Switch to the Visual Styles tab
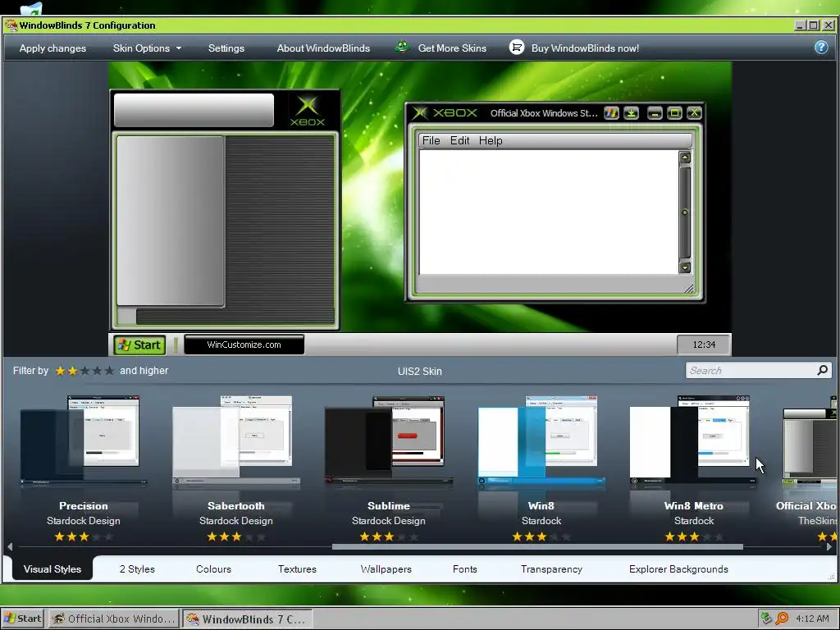 click(x=52, y=569)
